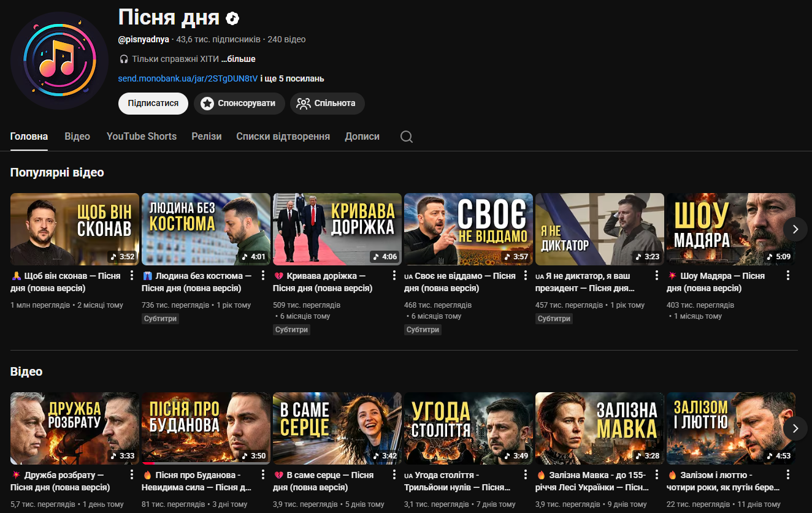Click the Підписатися subscribe button
Screen dimensions: 812x513
(x=153, y=103)
